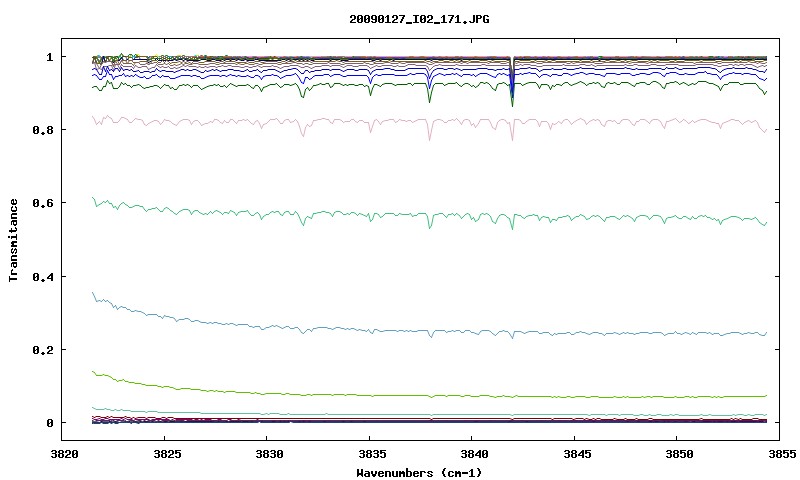Screen dimensions: 800x480
Task: Click y-axis tick label 1
Action: point(49,57)
